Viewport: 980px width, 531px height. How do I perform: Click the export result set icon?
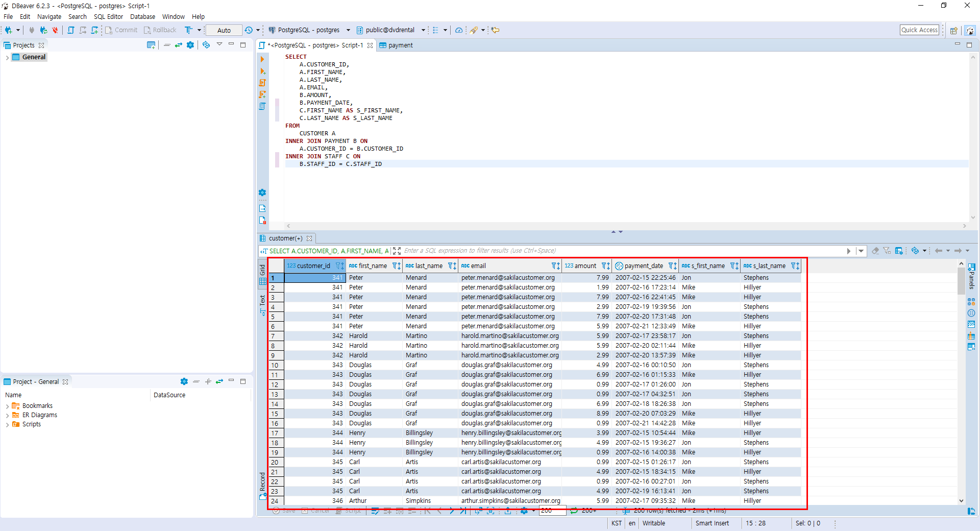click(508, 511)
